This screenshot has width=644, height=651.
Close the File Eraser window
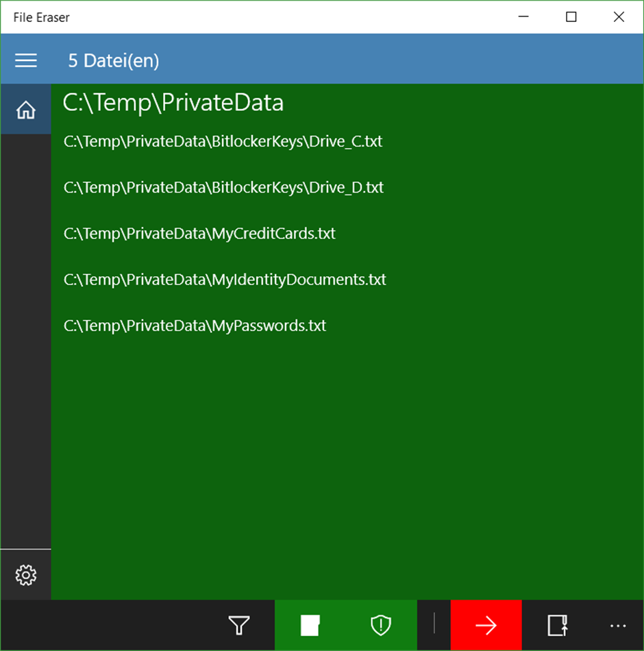[619, 17]
